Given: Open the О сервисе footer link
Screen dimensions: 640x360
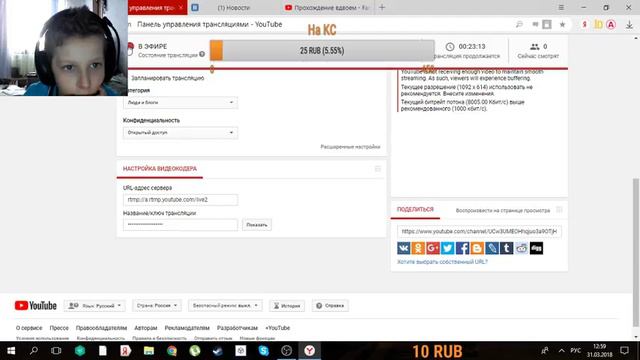Looking at the screenshot, I should tap(29, 328).
